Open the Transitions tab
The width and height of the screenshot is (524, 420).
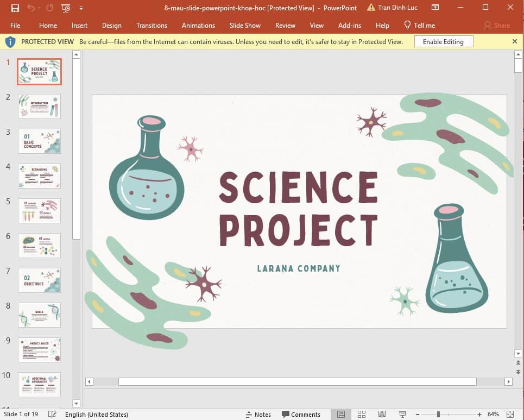click(151, 26)
